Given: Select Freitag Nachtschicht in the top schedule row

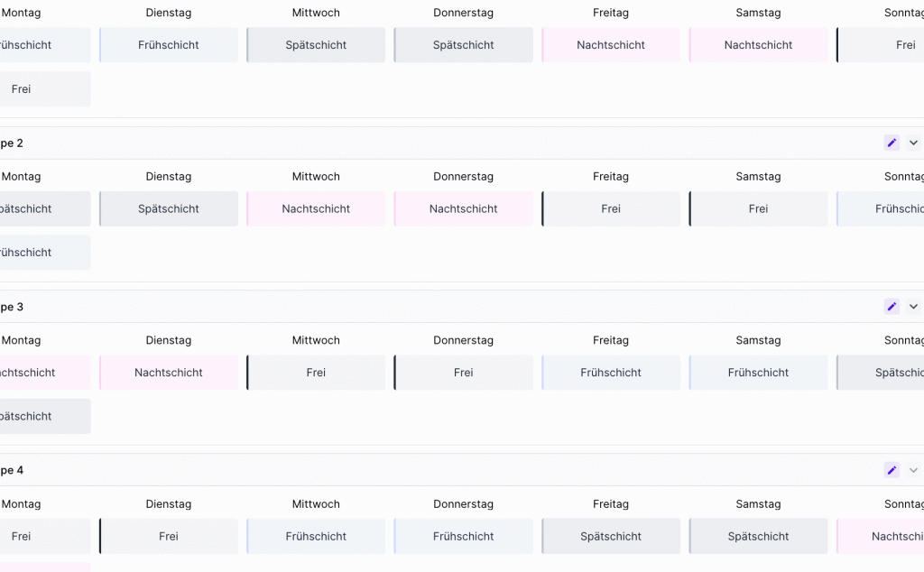Looking at the screenshot, I should click(x=611, y=45).
